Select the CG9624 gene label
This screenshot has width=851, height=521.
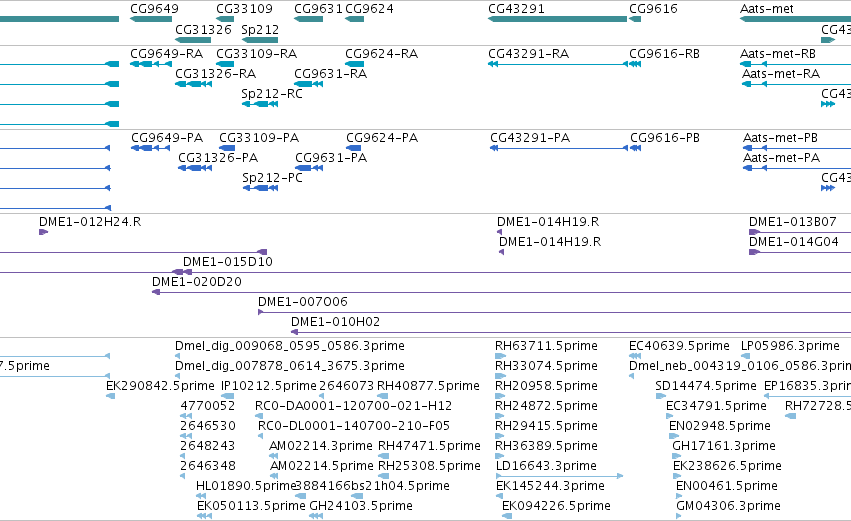click(370, 9)
